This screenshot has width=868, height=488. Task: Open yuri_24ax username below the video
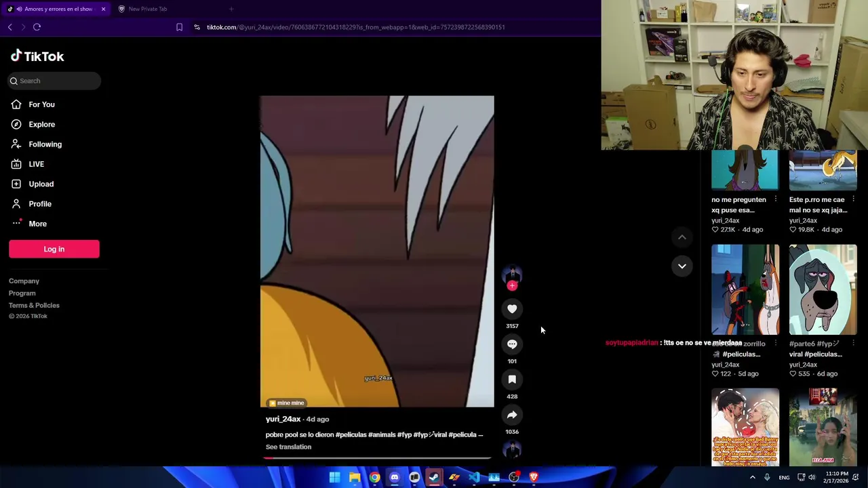pyautogui.click(x=283, y=420)
